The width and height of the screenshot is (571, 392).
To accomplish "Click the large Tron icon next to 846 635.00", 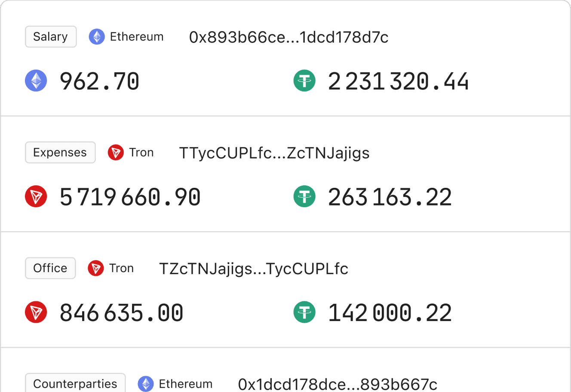I will coord(36,312).
